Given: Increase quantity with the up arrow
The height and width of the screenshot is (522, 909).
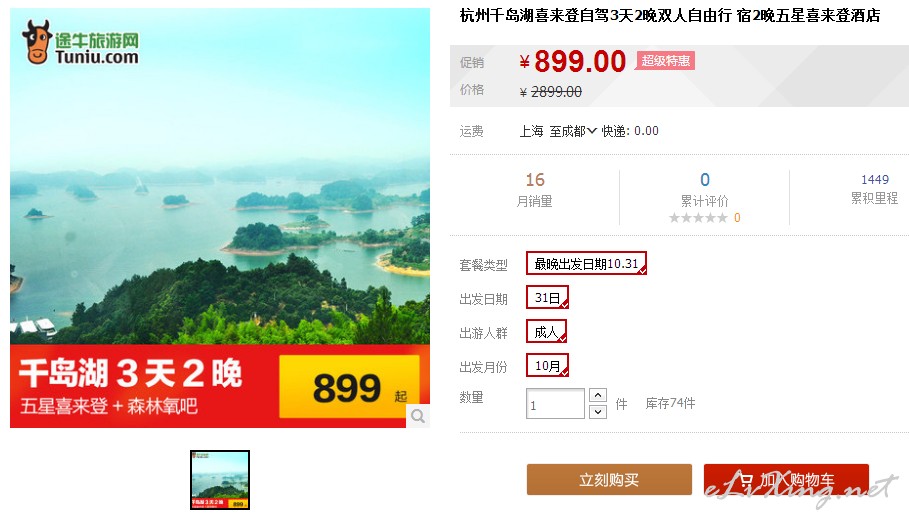Looking at the screenshot, I should pyautogui.click(x=598, y=395).
